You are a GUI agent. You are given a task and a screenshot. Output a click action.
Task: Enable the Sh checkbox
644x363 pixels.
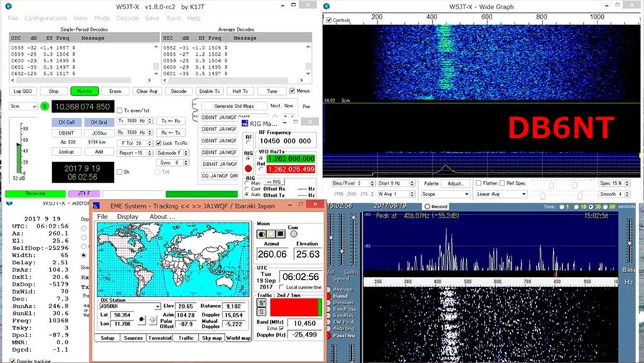coord(119,172)
